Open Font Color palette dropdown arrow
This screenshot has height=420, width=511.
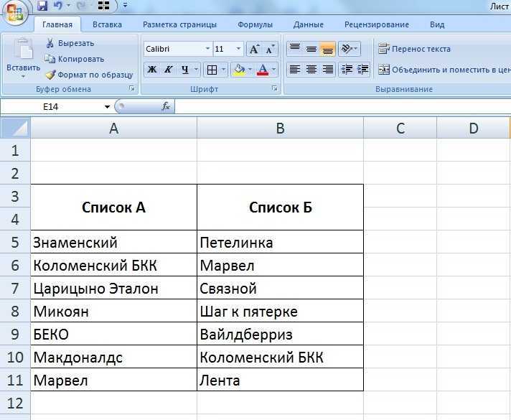273,70
